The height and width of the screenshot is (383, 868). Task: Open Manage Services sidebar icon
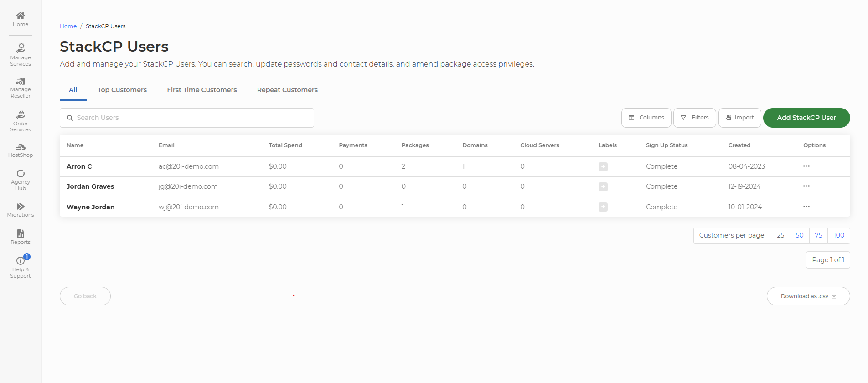[x=21, y=54]
